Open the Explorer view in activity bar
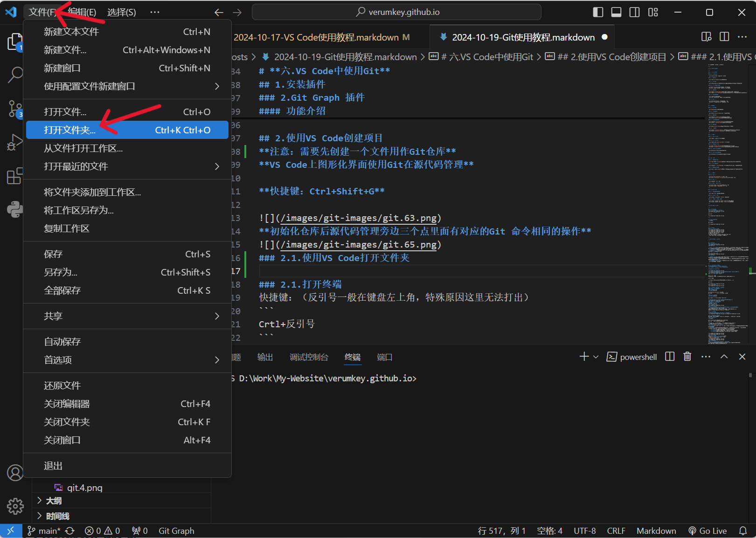 click(x=15, y=42)
